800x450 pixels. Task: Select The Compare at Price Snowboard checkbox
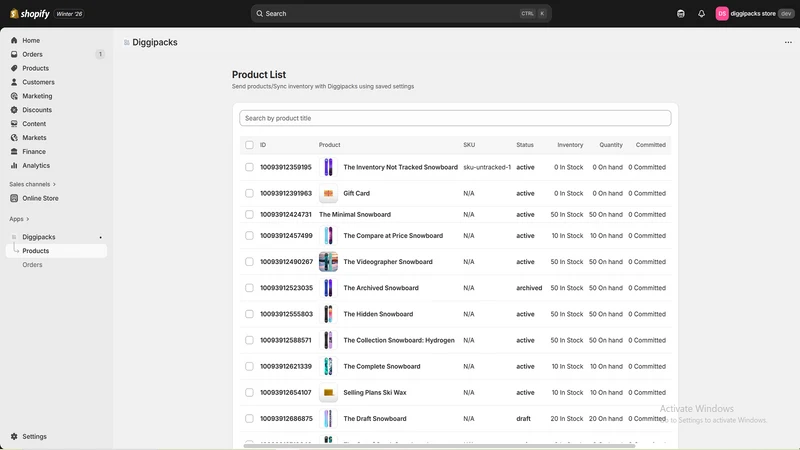pyautogui.click(x=249, y=236)
